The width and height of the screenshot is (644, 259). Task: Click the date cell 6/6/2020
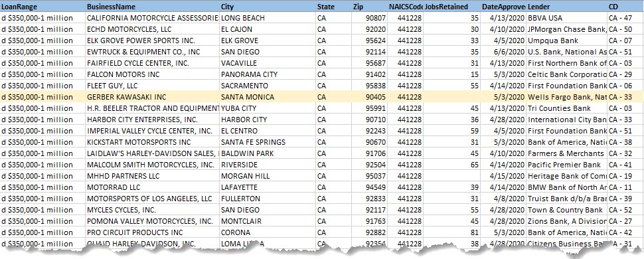[x=503, y=52]
